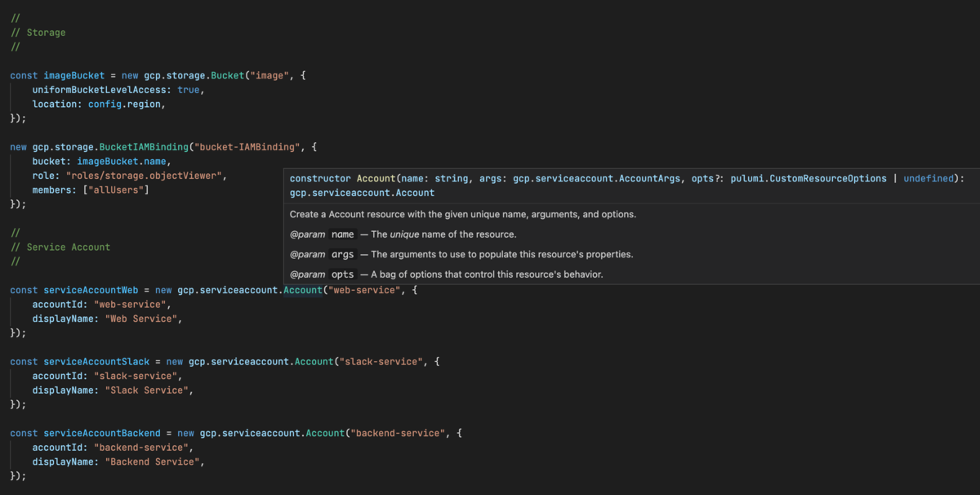Select the imageBucket constant in its declaration

[73, 76]
